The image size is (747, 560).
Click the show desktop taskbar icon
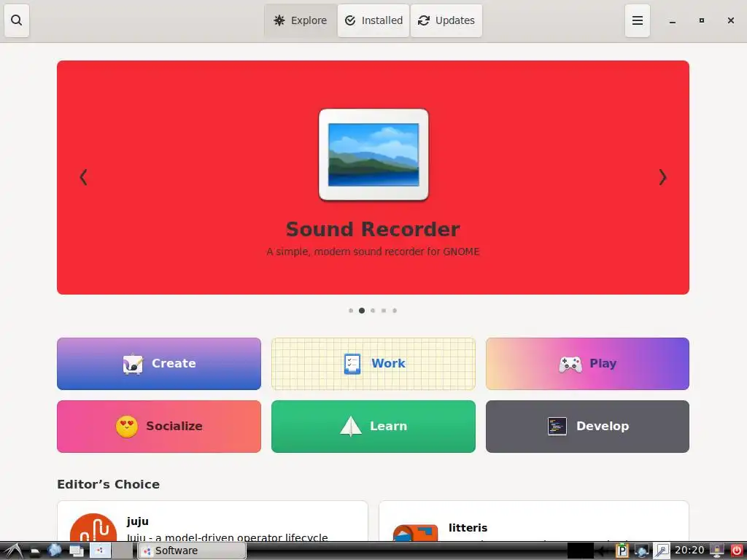(76, 551)
